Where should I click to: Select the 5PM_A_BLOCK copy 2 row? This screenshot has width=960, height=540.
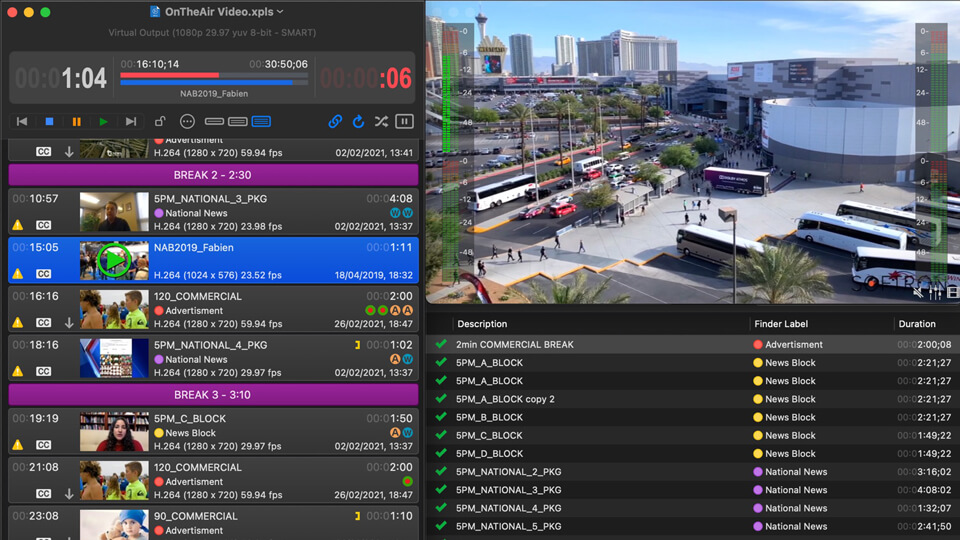click(693, 399)
